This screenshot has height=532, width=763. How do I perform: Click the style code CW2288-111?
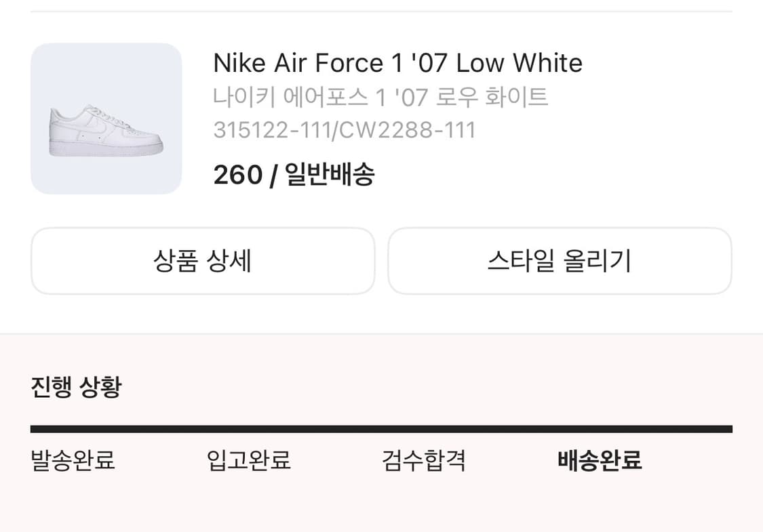(408, 129)
